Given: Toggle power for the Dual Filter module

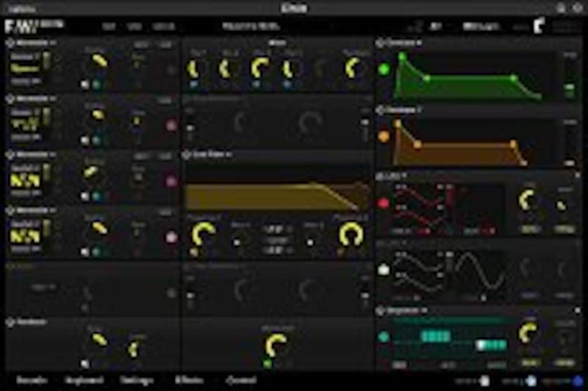Looking at the screenshot, I should pos(187,155).
